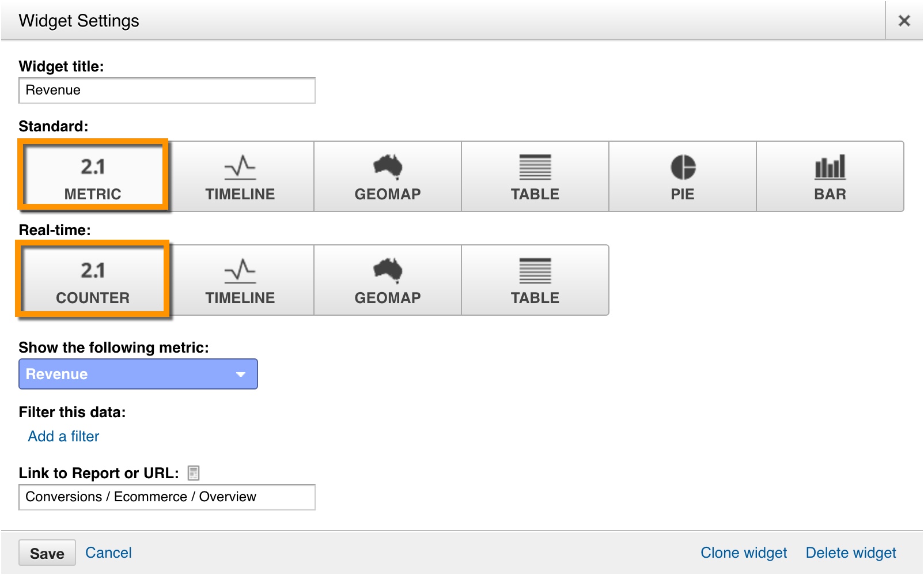Screen dimensions: 924x575
Task: Pick the standard Geomap widget type
Action: coord(388,176)
